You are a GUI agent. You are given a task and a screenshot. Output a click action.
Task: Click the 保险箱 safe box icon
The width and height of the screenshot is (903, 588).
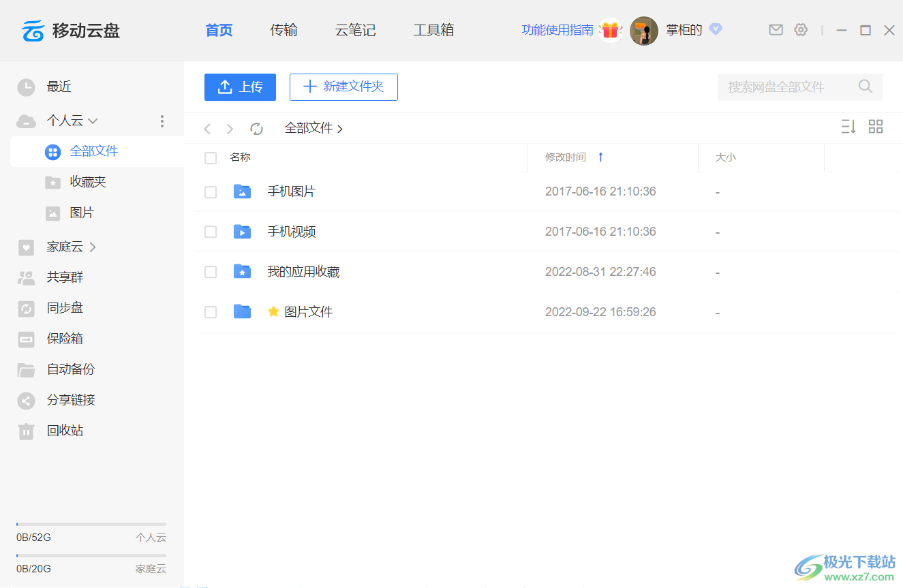point(26,339)
